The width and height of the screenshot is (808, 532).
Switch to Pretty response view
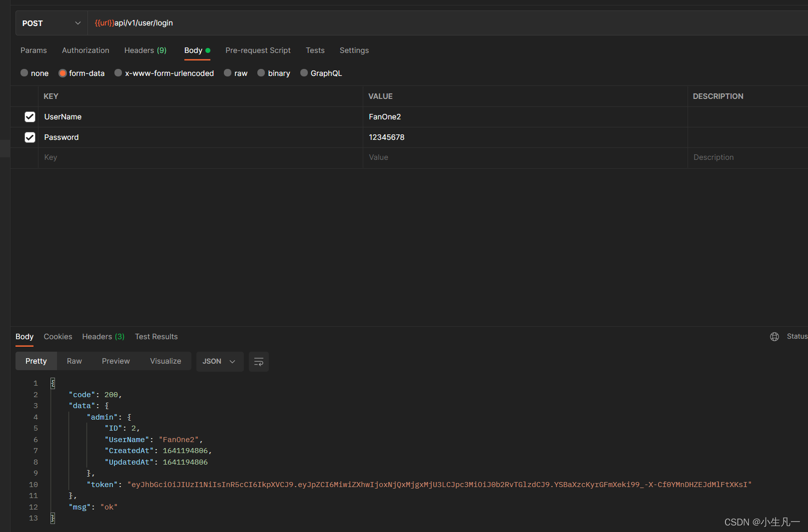point(36,361)
